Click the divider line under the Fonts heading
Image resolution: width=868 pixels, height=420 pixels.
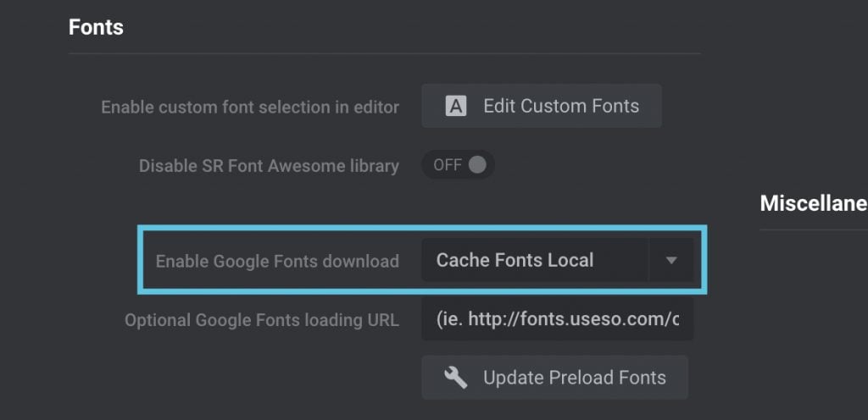point(385,53)
